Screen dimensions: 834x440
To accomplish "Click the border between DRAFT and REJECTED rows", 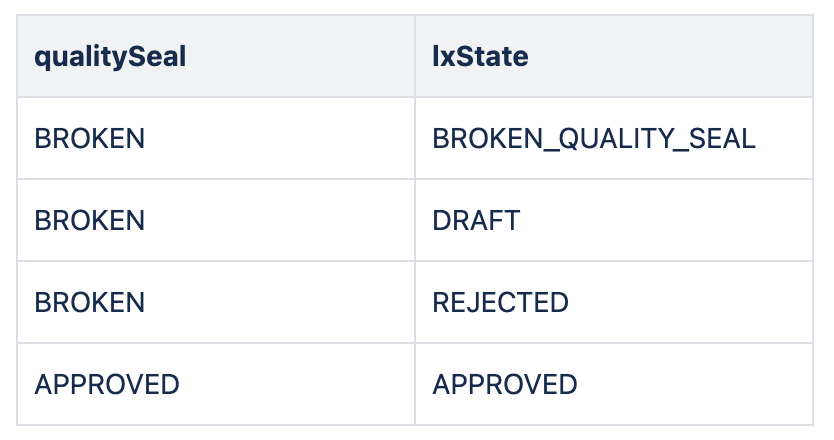I will point(415,261).
